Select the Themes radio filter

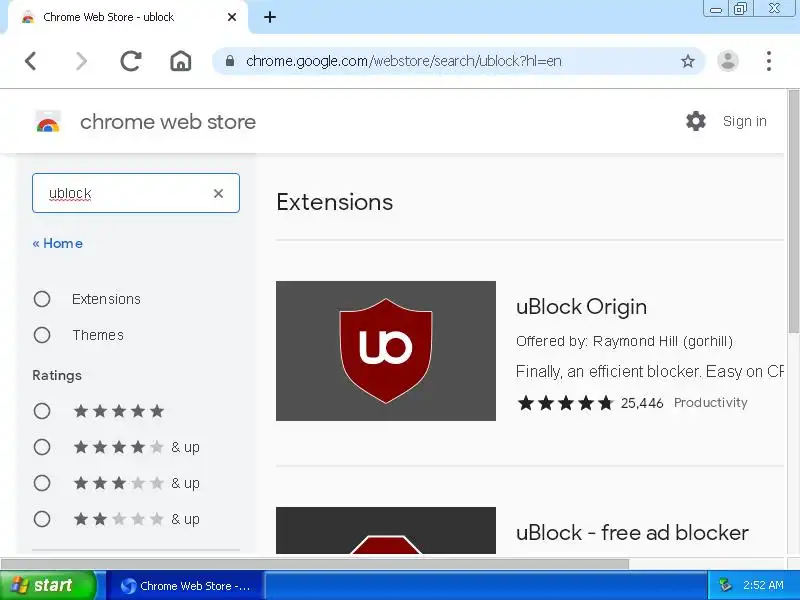click(x=42, y=335)
